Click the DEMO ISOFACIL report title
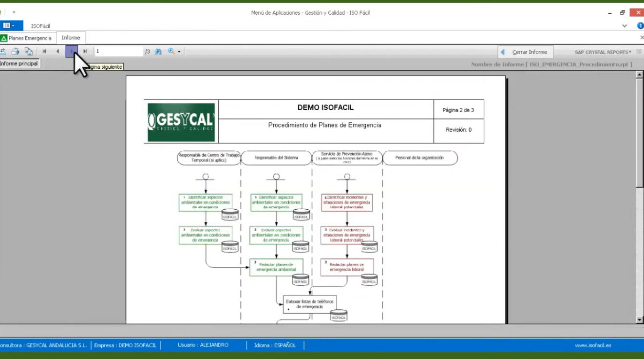The width and height of the screenshot is (644, 359). tap(325, 108)
